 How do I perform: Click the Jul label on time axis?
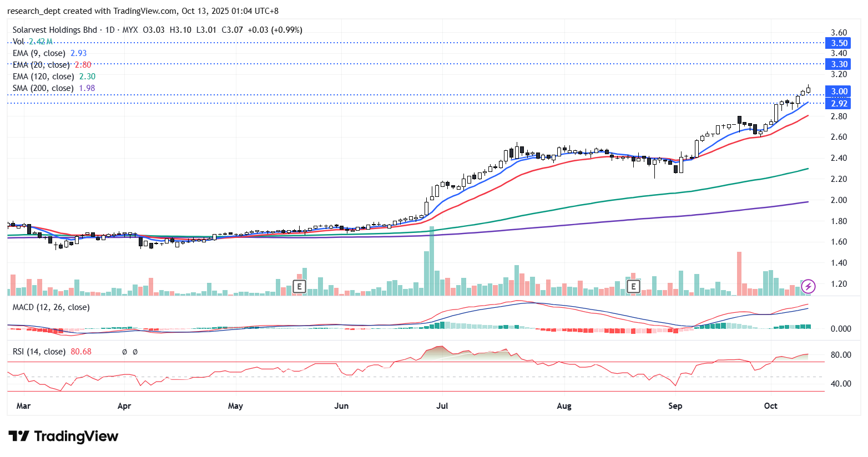(x=442, y=406)
